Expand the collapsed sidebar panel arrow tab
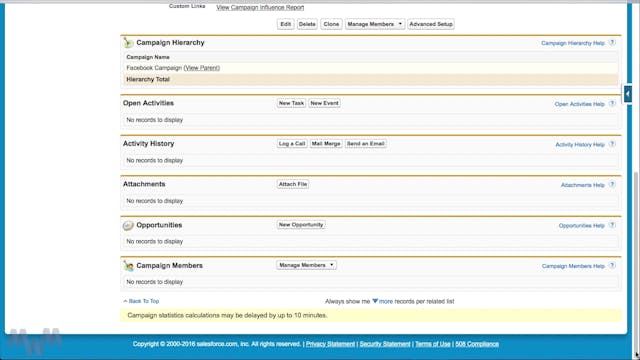Viewport: 640px width, 360px height. click(627, 94)
